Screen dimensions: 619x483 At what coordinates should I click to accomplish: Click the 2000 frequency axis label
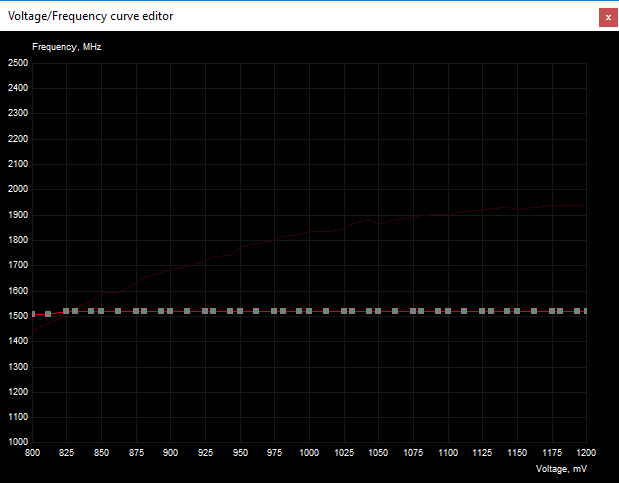tap(18, 189)
